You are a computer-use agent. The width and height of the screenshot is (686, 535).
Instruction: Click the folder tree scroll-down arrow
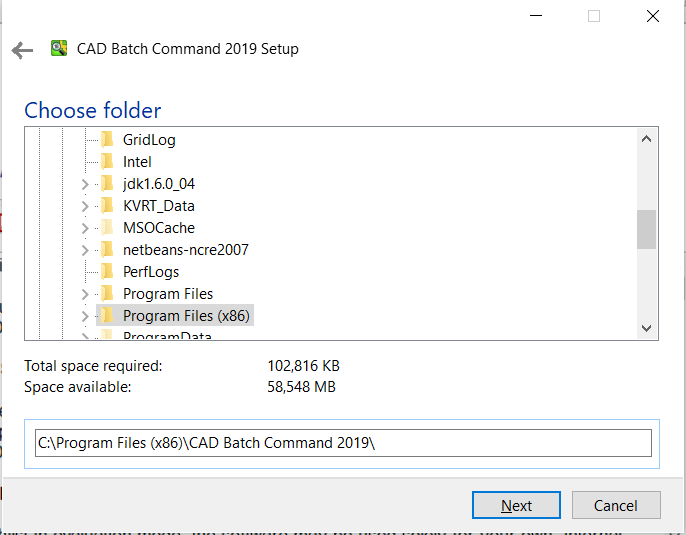pos(647,328)
